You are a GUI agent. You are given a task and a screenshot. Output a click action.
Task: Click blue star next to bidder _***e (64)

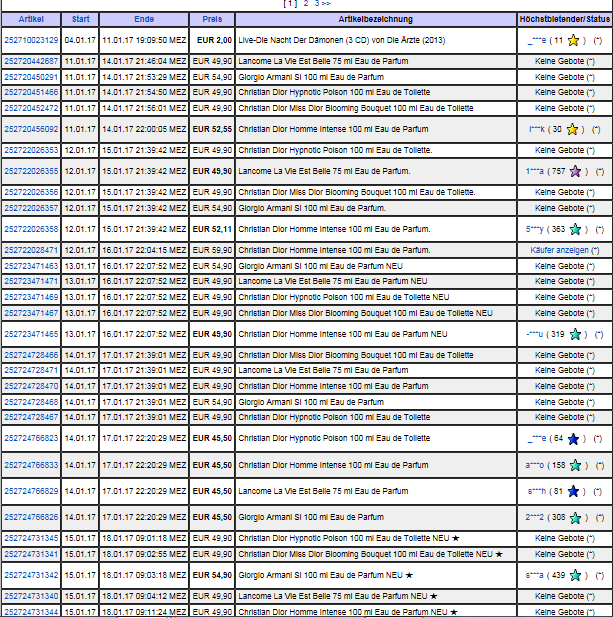[x=573, y=439]
